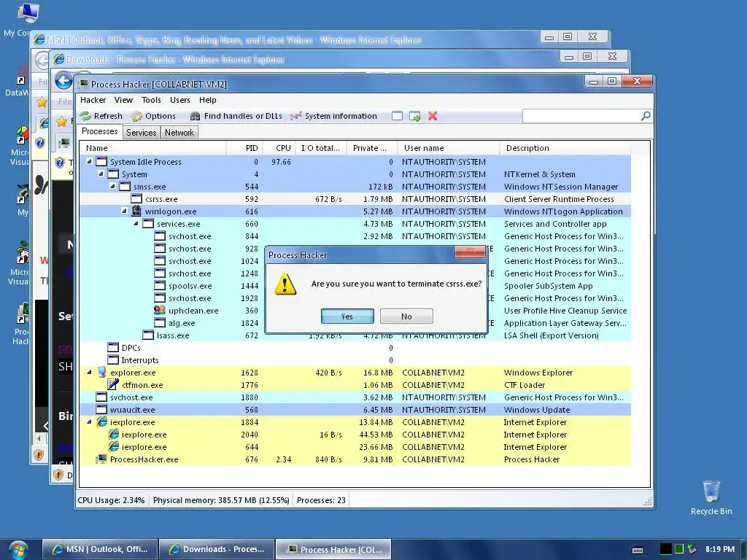This screenshot has width=747, height=560.
Task: Switch to the Network tab
Action: pos(179,133)
